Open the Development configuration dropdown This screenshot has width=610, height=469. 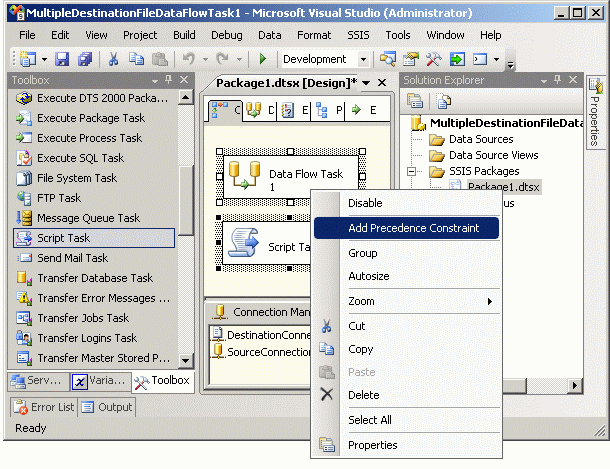[363, 60]
